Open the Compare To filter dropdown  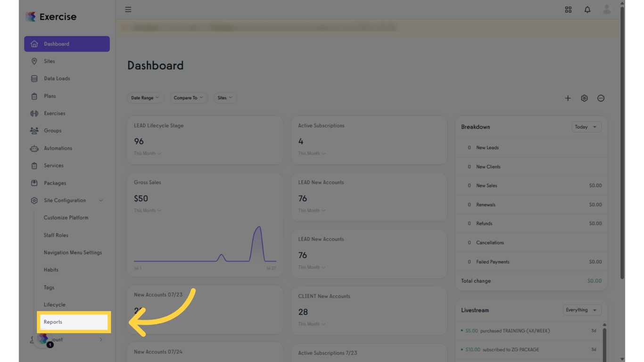point(189,98)
